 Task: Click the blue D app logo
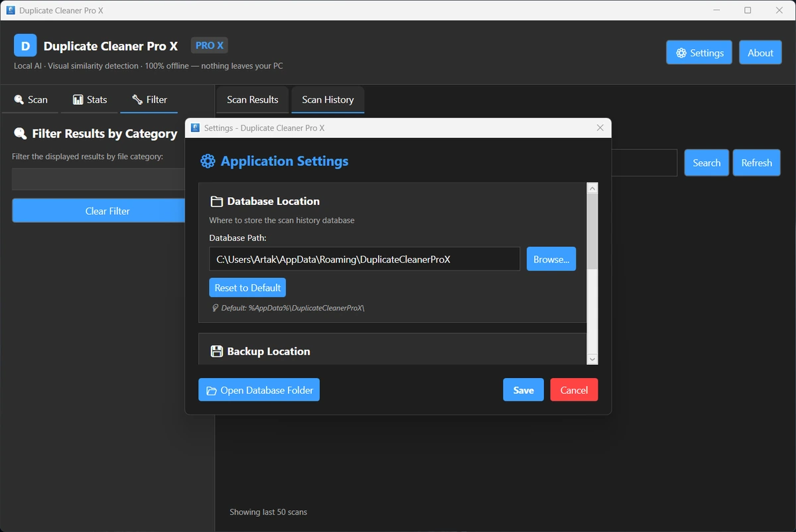click(x=25, y=46)
